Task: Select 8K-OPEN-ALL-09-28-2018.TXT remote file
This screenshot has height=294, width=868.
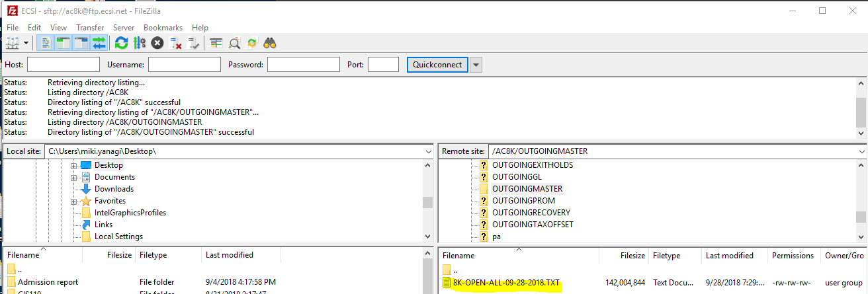Action: tap(507, 283)
